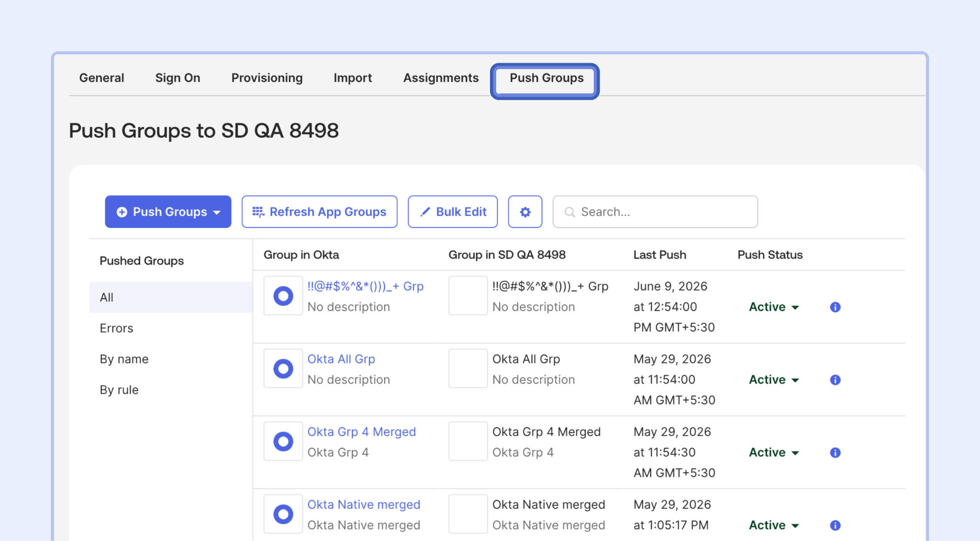The height and width of the screenshot is (541, 980).
Task: Click the Search input field
Action: pyautogui.click(x=655, y=212)
